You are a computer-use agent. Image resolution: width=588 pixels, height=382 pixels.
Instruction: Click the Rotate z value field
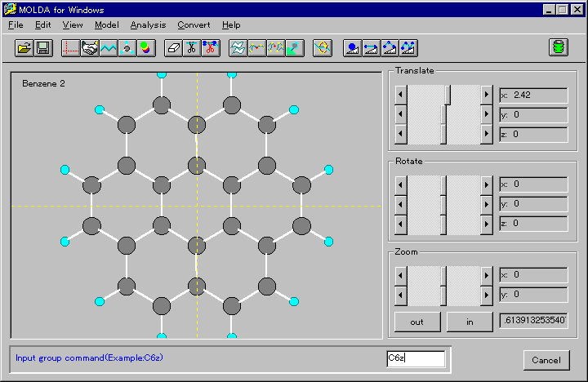pos(533,224)
